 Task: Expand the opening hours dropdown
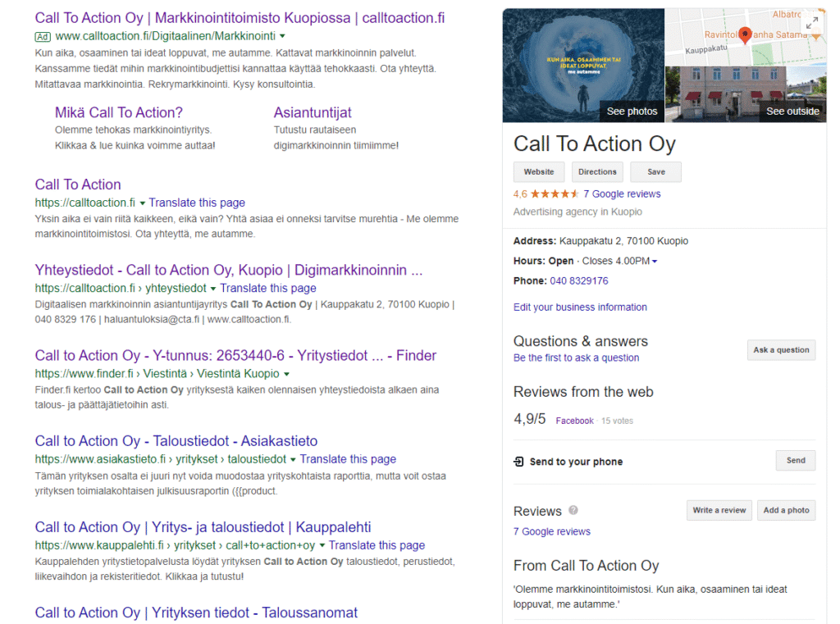(x=654, y=262)
